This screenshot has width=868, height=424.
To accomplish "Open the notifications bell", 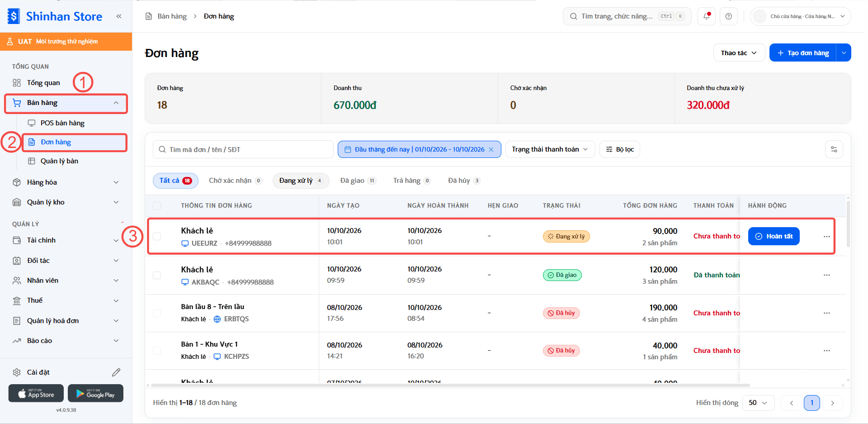I will (707, 16).
